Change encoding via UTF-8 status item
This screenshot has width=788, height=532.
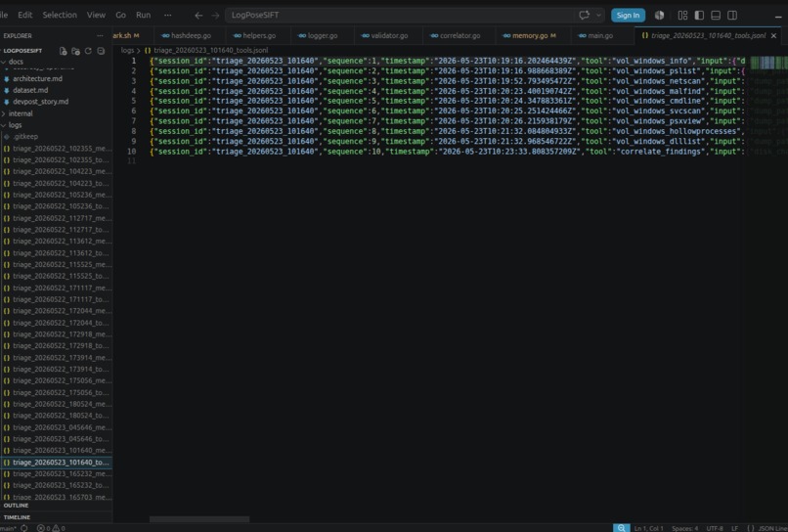click(714, 528)
